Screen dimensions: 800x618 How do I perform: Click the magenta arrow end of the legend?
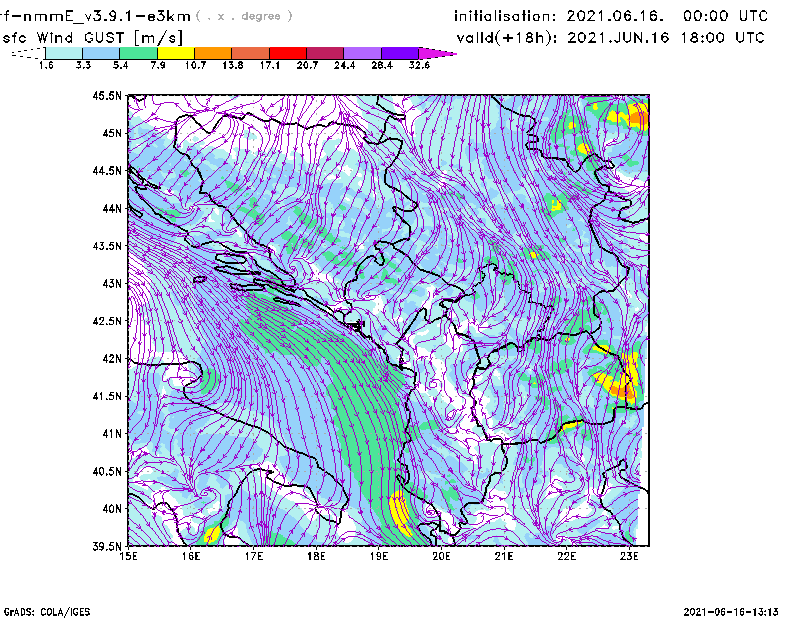click(x=437, y=53)
